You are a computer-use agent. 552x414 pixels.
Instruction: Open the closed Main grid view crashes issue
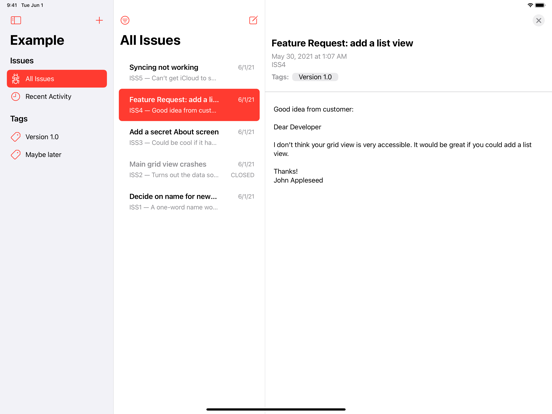[189, 169]
